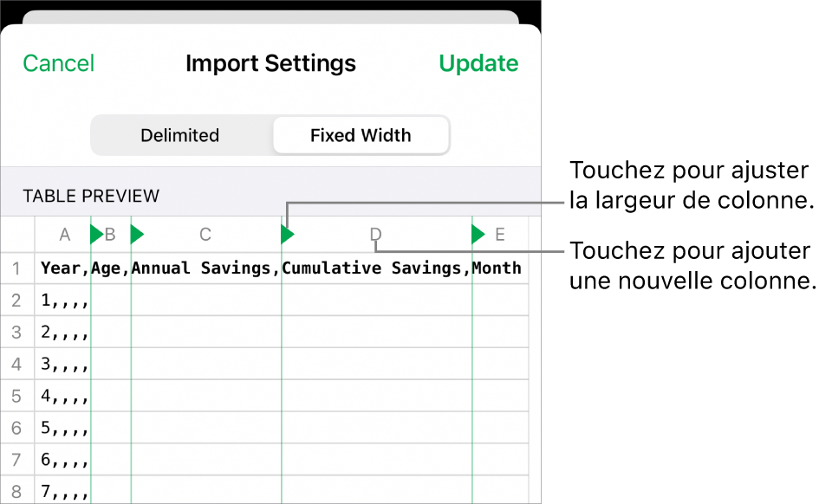The width and height of the screenshot is (819, 504).
Task: Tap the green arrow between columns B and C
Action: (x=137, y=234)
